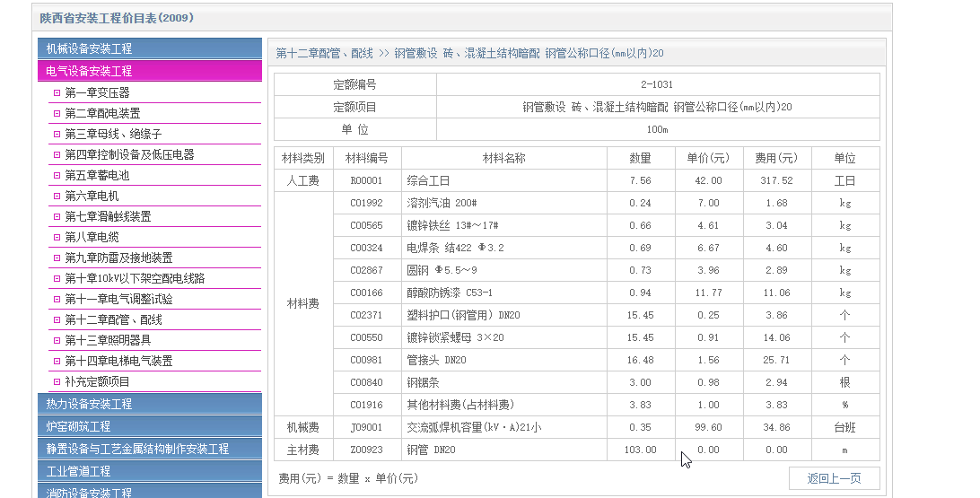Click the square icon beside 第四章控制设备及低压电器
Screen dimensions: 980x498
click(57, 155)
